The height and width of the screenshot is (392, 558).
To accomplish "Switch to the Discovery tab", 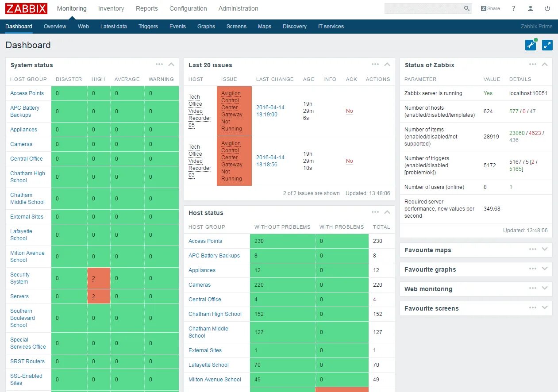I will tap(295, 27).
